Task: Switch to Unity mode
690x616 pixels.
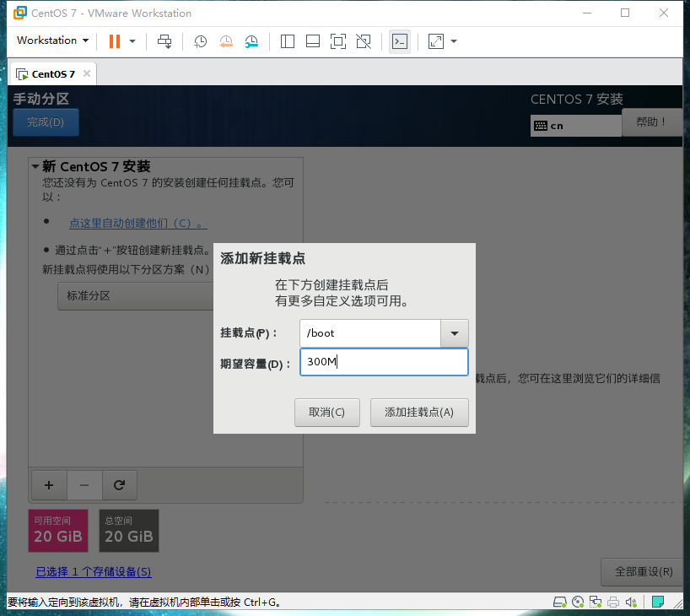Action: (364, 41)
